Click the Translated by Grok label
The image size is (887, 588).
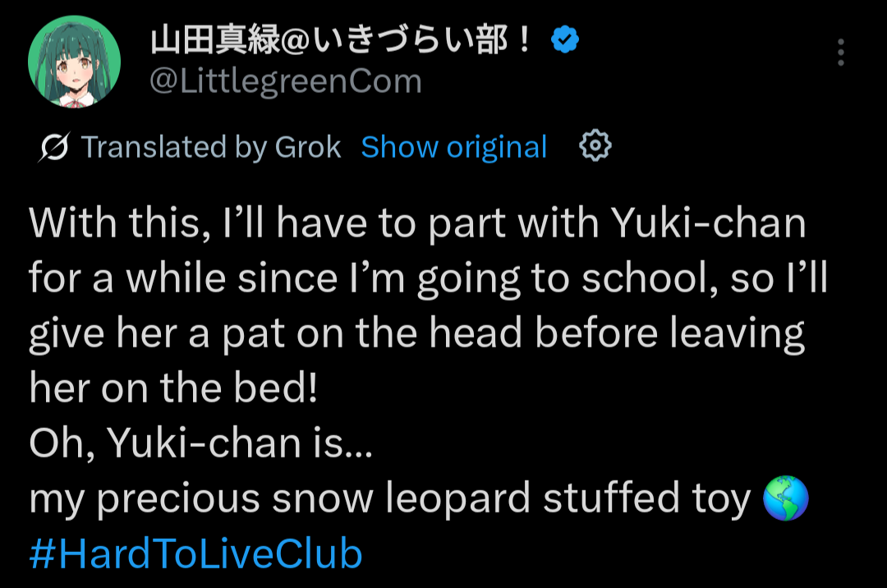pyautogui.click(x=211, y=148)
